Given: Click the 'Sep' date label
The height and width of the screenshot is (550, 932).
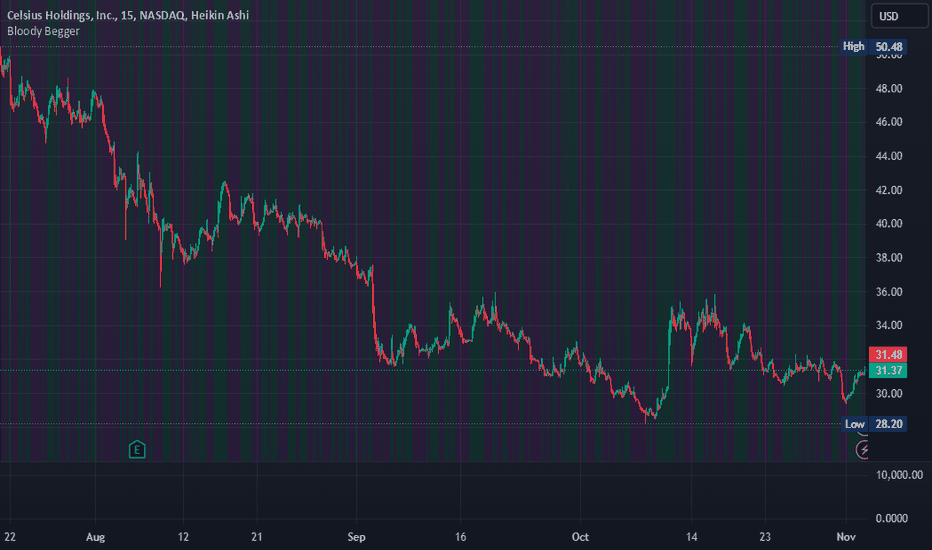Looking at the screenshot, I should 356,537.
